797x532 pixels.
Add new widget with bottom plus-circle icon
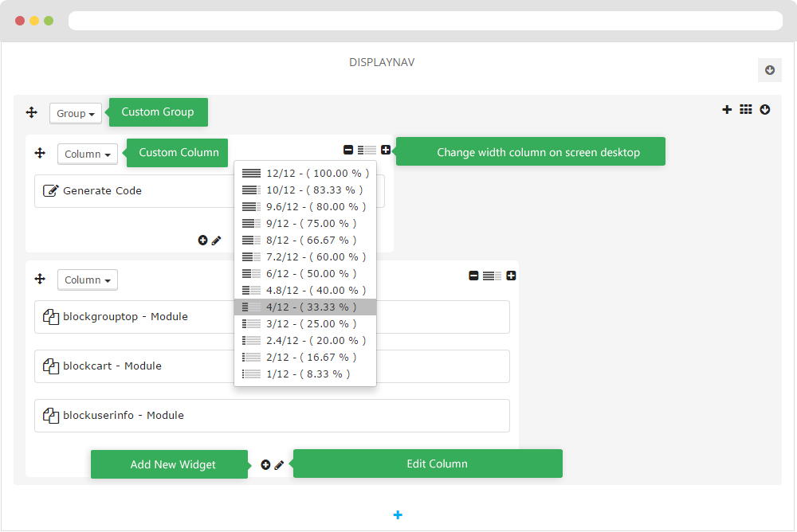point(265,464)
